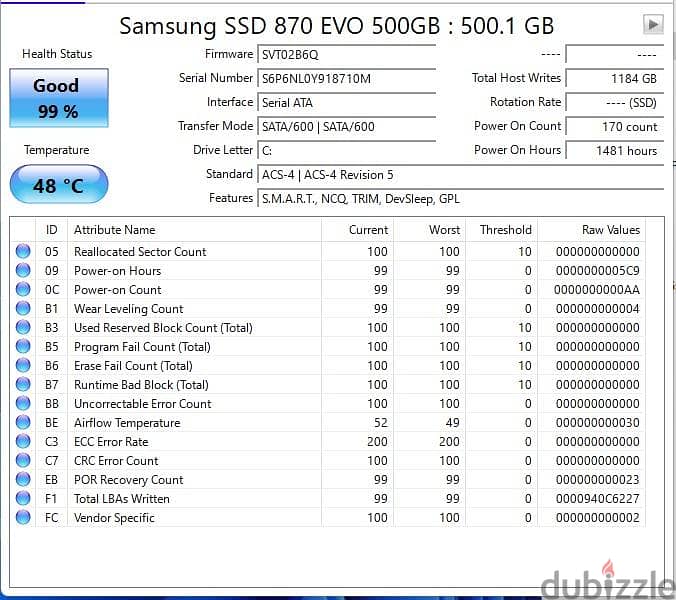Select the CRC Error Count attribute name
Image resolution: width=676 pixels, height=600 pixels.
point(116,460)
